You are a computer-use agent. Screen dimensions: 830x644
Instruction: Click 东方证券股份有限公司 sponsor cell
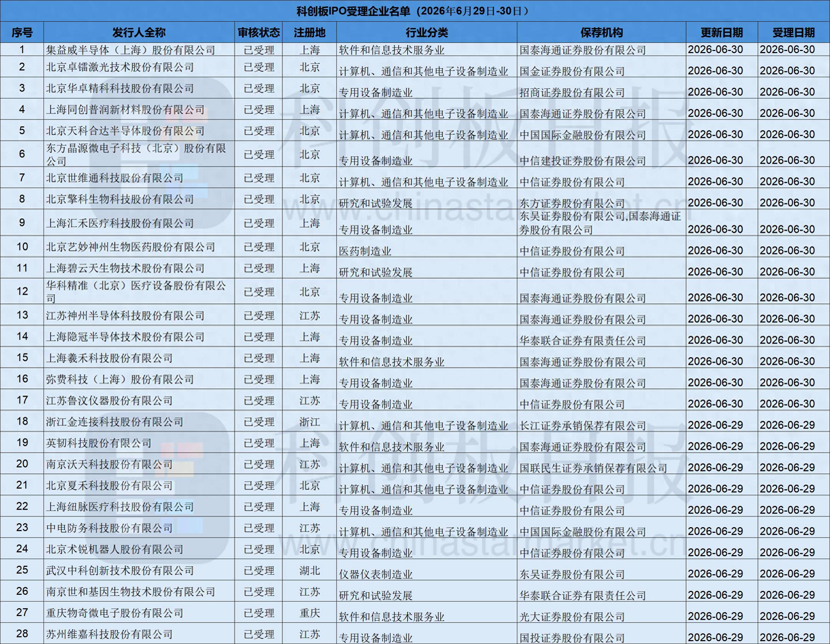coord(601,199)
